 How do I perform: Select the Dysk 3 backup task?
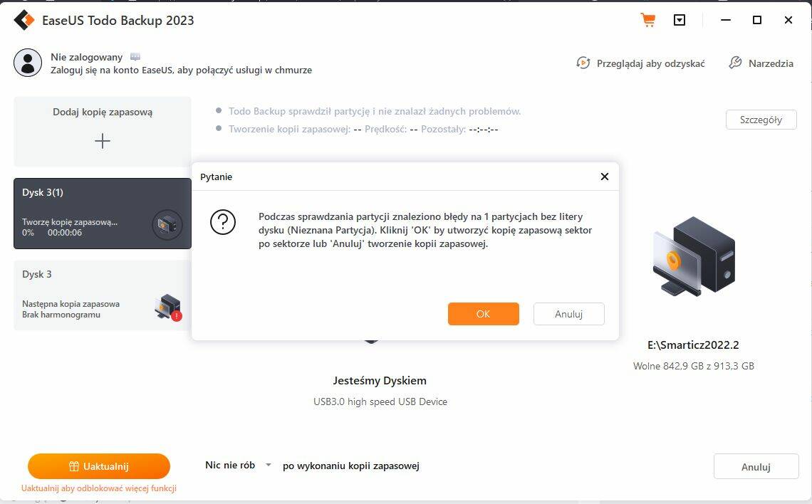tap(103, 295)
